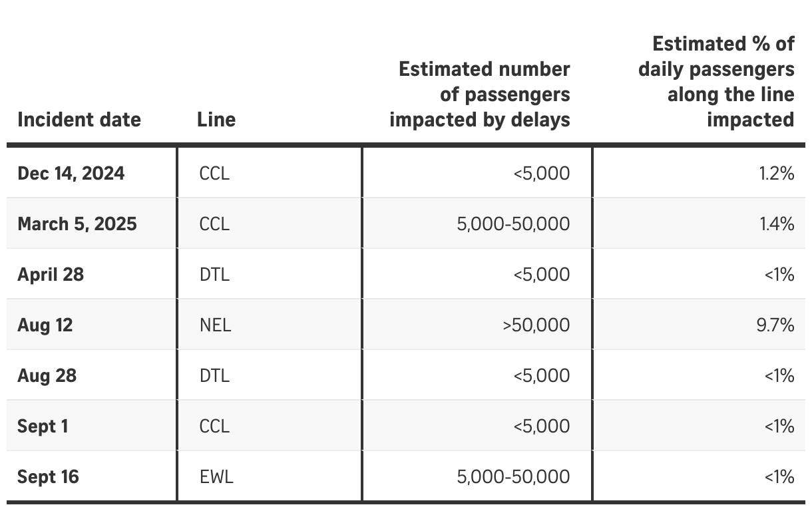Click 'Estimated % of daily passengers' header
Image resolution: width=812 pixels, height=511 pixels.
[x=716, y=82]
